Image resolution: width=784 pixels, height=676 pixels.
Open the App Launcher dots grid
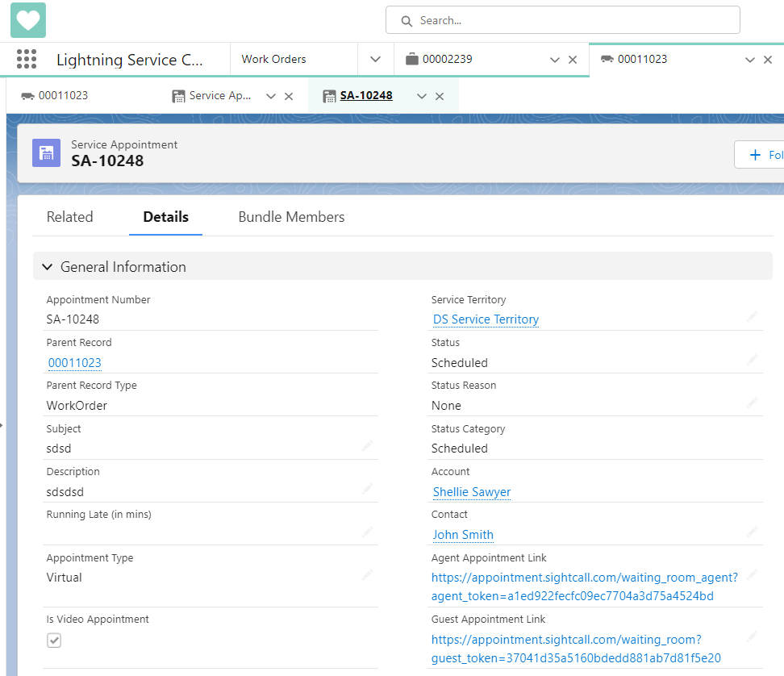(x=27, y=59)
